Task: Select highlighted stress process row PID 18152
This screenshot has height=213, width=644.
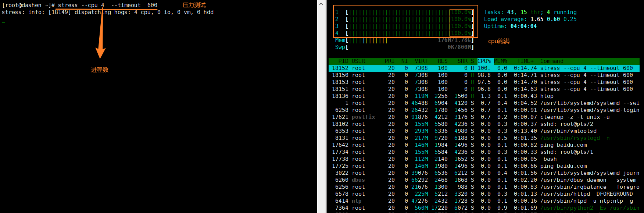Action: 484,68
